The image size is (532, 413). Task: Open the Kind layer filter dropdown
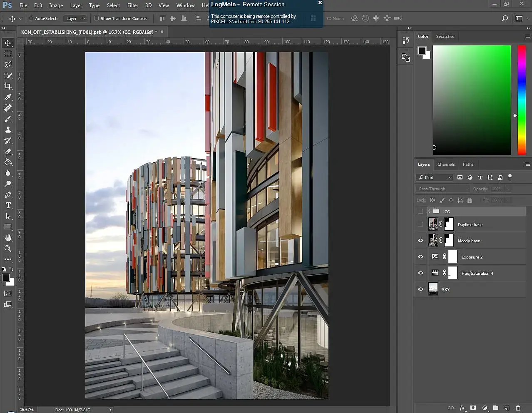coord(435,177)
